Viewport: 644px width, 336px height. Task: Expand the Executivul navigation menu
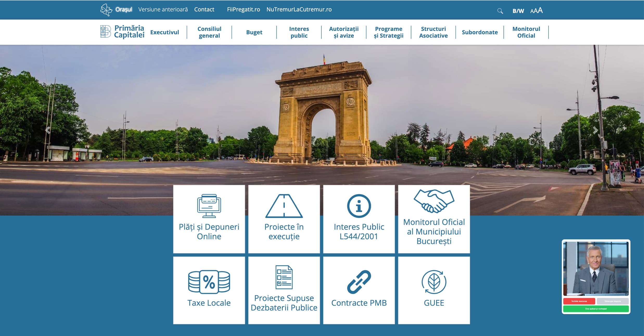tap(164, 32)
